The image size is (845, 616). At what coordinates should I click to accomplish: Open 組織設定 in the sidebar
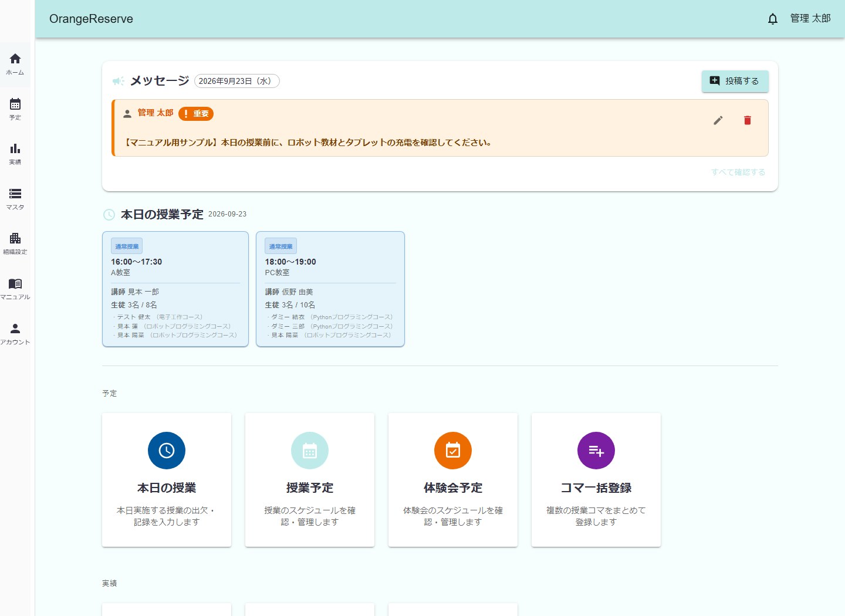15,243
